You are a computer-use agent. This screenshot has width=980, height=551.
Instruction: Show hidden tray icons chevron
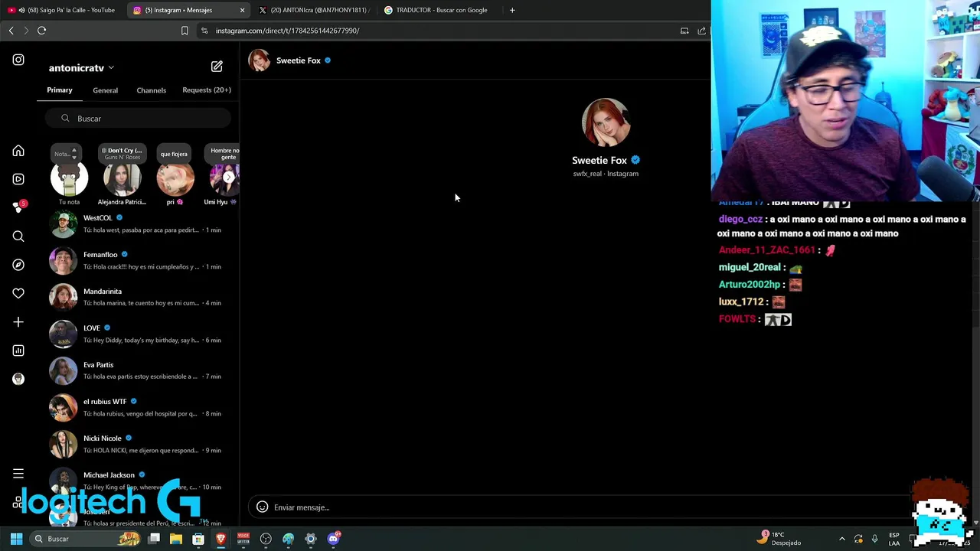[842, 539]
